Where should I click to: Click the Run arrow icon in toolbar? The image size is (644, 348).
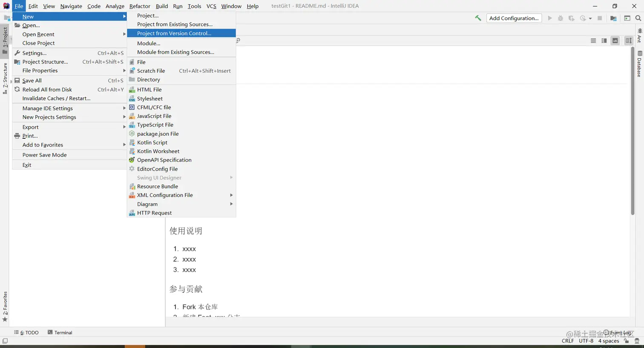tap(550, 18)
